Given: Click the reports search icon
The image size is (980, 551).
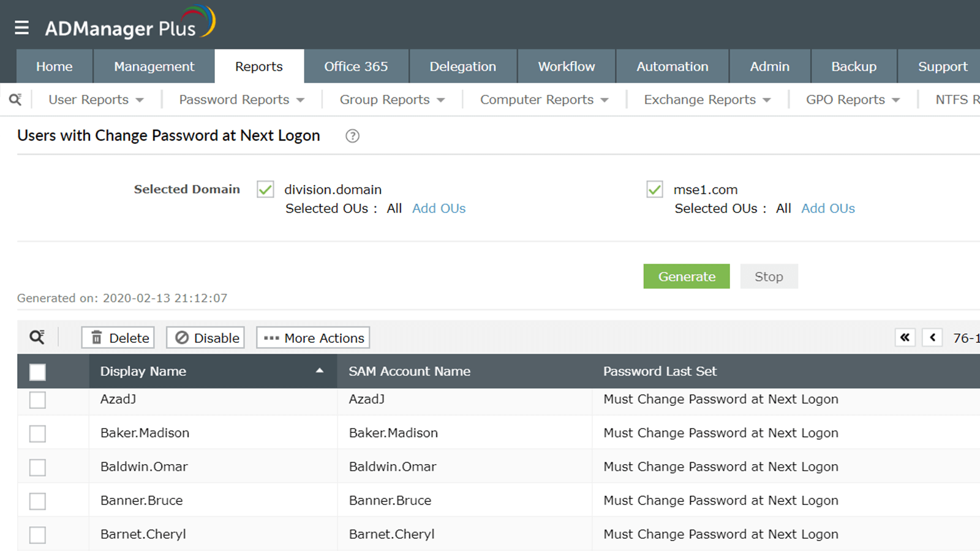Looking at the screenshot, I should [x=15, y=99].
